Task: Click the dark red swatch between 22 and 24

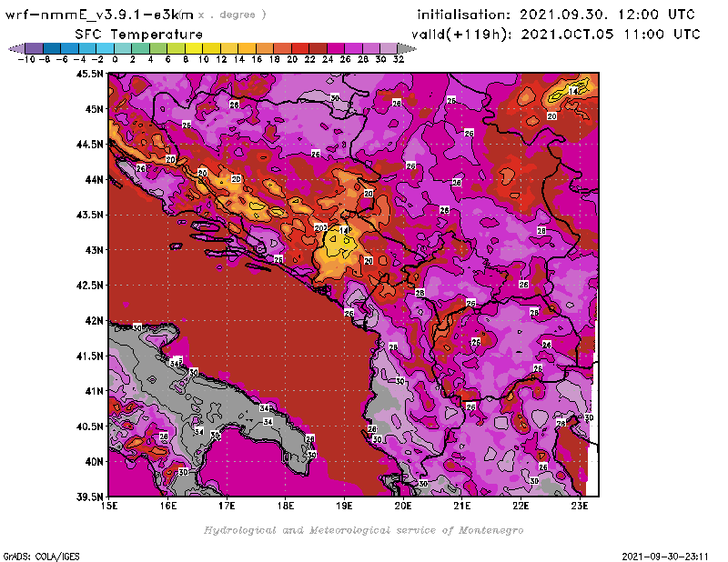Action: pyautogui.click(x=318, y=48)
